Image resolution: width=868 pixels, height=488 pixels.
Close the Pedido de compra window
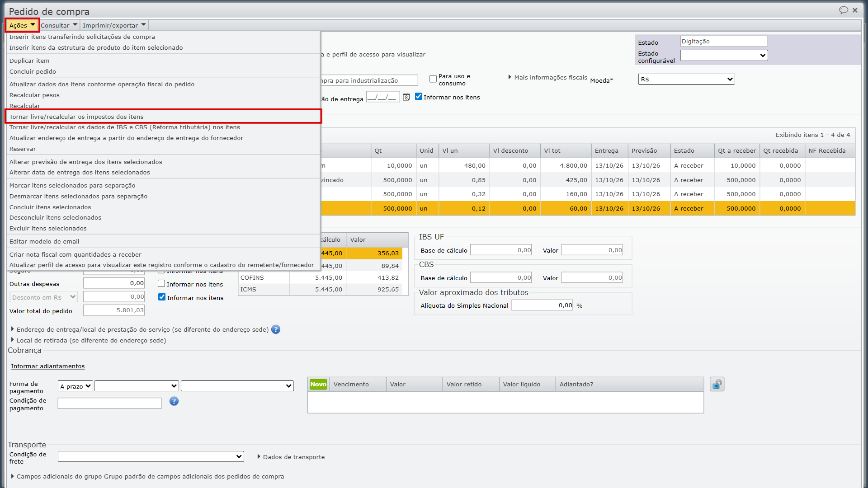pyautogui.click(x=855, y=10)
